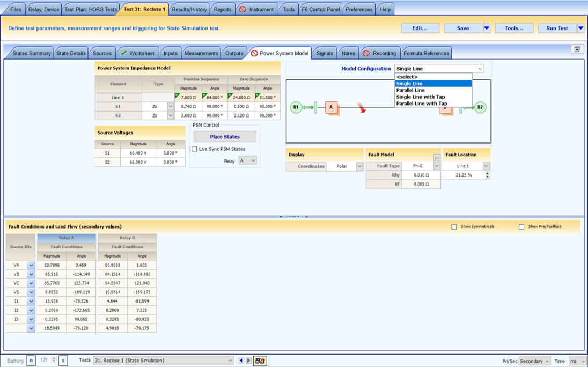Image resolution: width=588 pixels, height=367 pixels.
Task: Edit the Rf resistance value field
Action: (421, 184)
